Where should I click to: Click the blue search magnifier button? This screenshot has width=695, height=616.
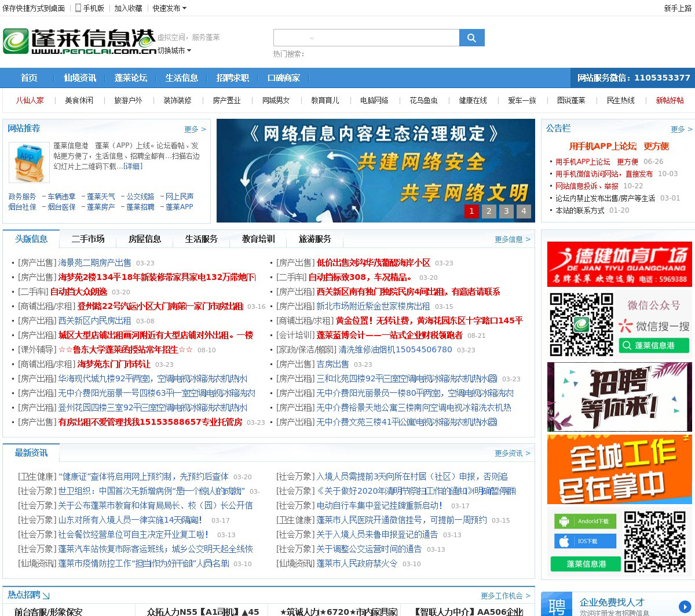coord(471,38)
